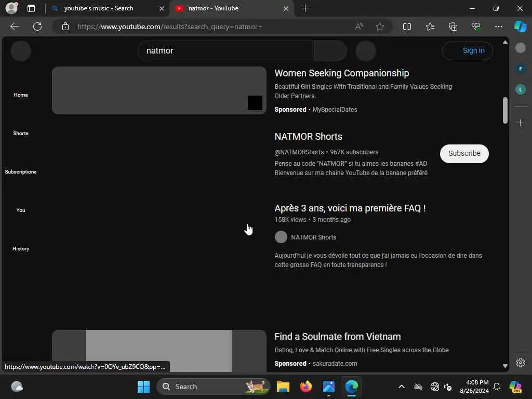Image resolution: width=532 pixels, height=399 pixels.
Task: Open a new browser tab
Action: 305,8
